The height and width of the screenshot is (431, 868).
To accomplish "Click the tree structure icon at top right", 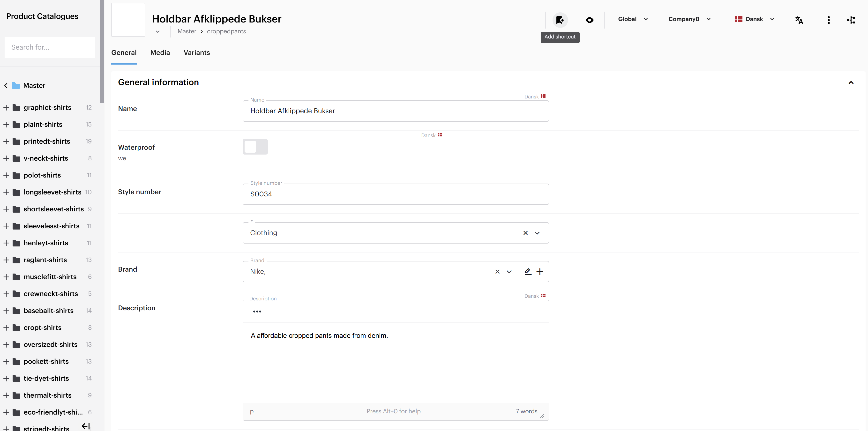I will [851, 20].
